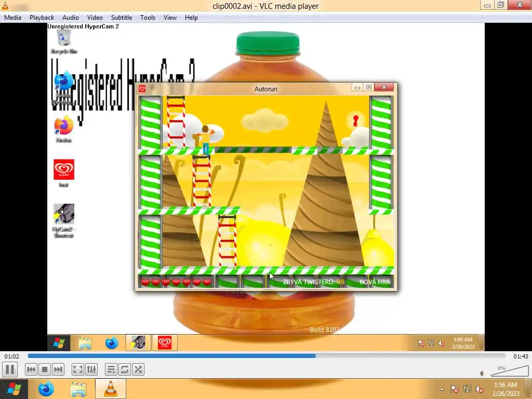Restore down the VLC window
Screen dimensions: 532x399
tap(501, 5)
